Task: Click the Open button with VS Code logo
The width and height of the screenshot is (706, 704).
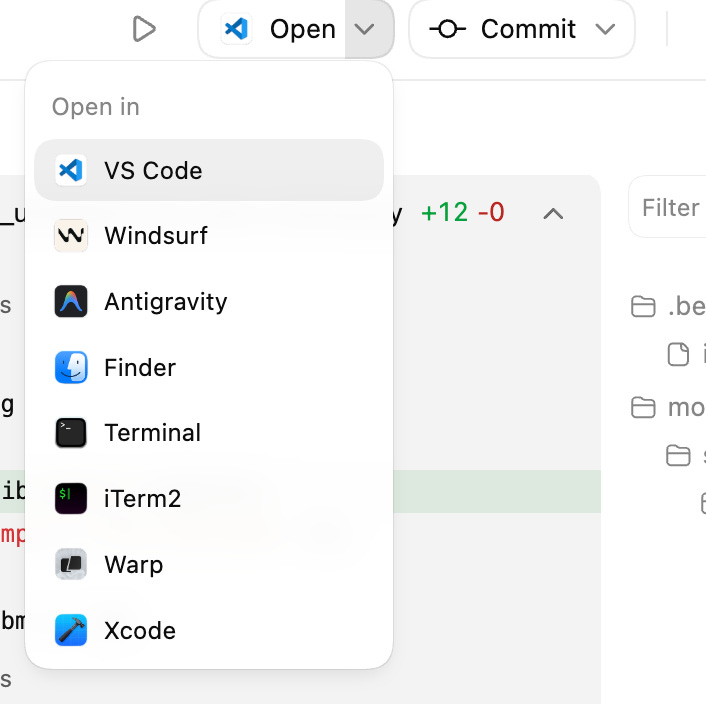Action: pyautogui.click(x=272, y=29)
